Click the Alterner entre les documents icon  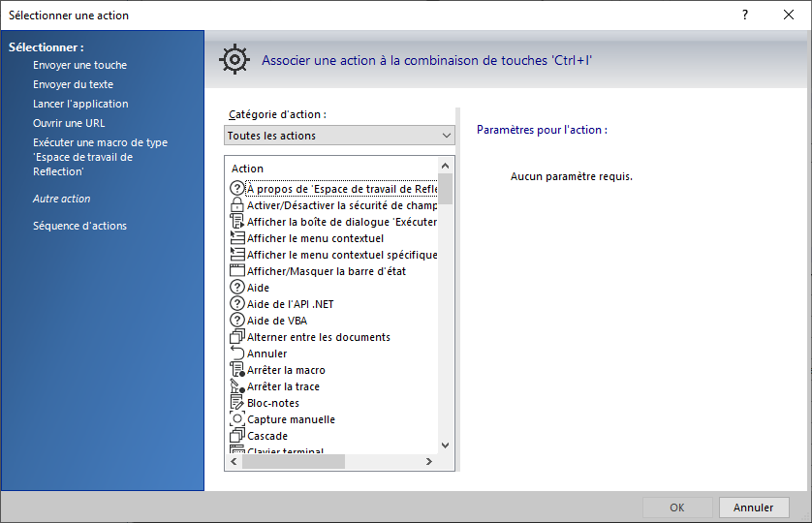pyautogui.click(x=236, y=337)
